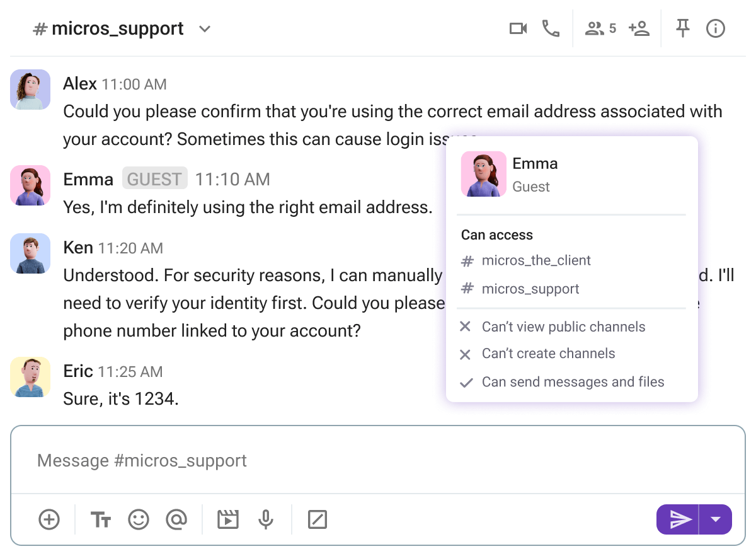
Task: Click the slash command shortcut icon
Action: pyautogui.click(x=318, y=519)
